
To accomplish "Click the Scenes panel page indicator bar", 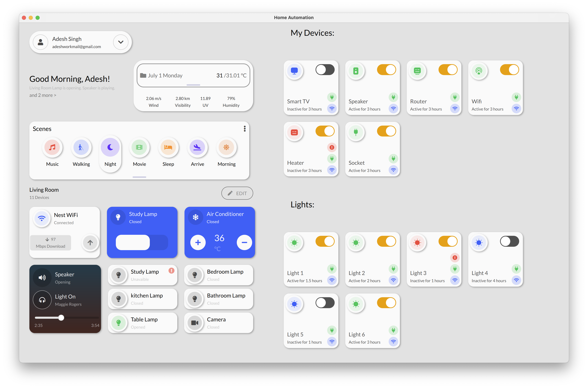I will (x=139, y=177).
